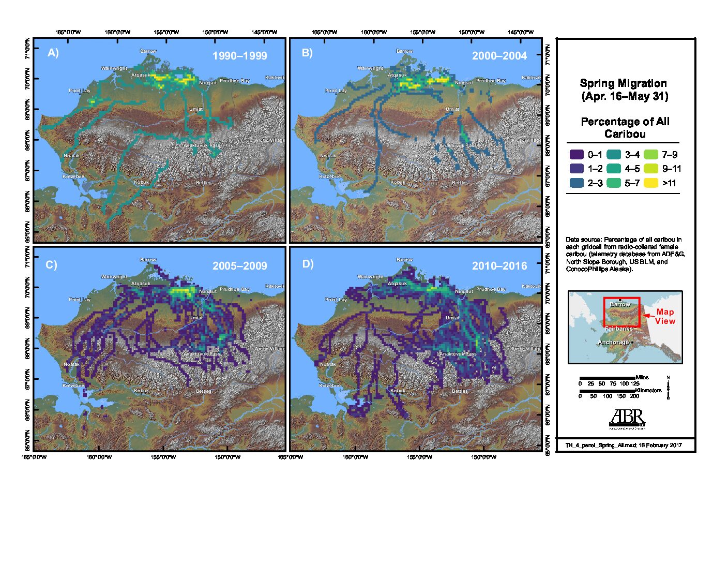Select the Kilometers scale bar
Viewport: 728px width, 563px height.
click(x=607, y=391)
